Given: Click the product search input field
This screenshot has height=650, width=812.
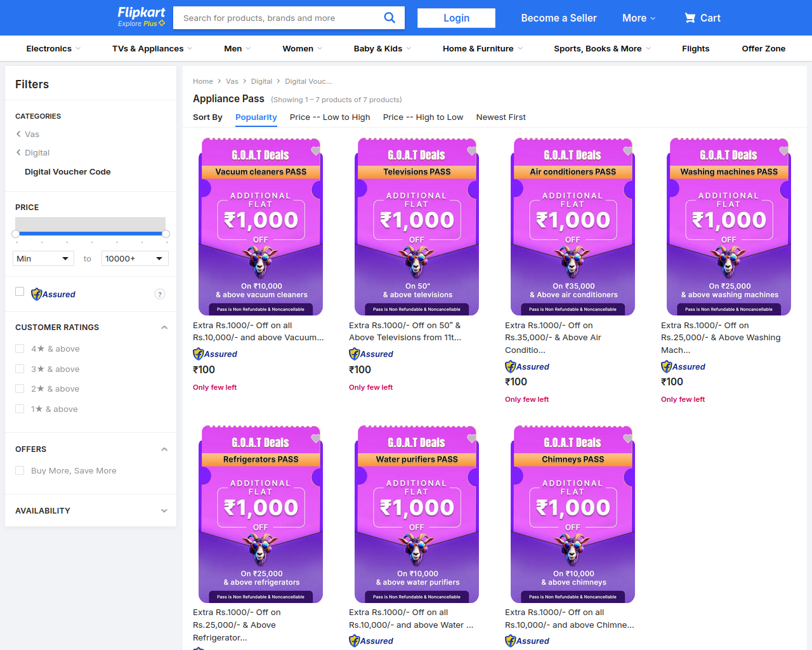Looking at the screenshot, I should pyautogui.click(x=279, y=18).
